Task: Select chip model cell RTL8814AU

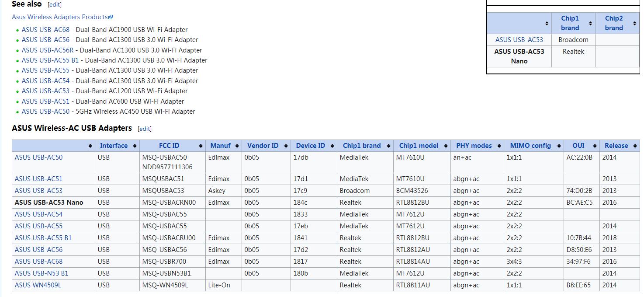Action: (x=422, y=262)
